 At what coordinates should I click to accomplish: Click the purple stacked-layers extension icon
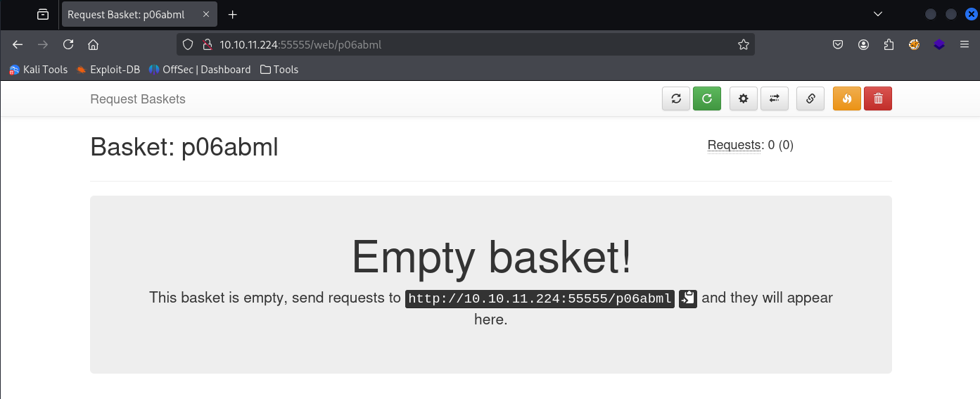939,44
